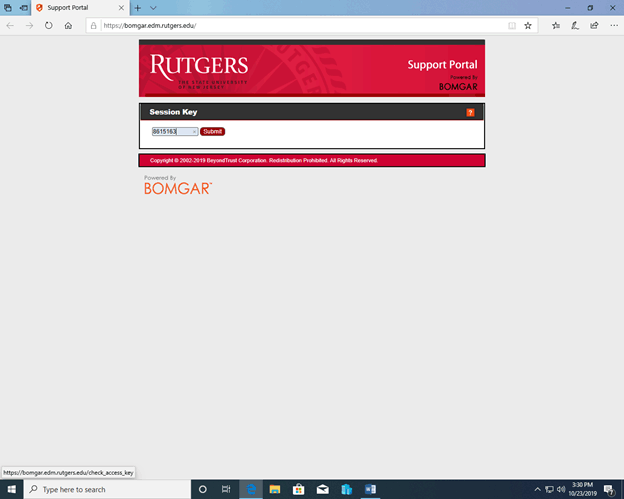The image size is (624, 499).
Task: Click the Support Portal banner heading
Action: (442, 65)
